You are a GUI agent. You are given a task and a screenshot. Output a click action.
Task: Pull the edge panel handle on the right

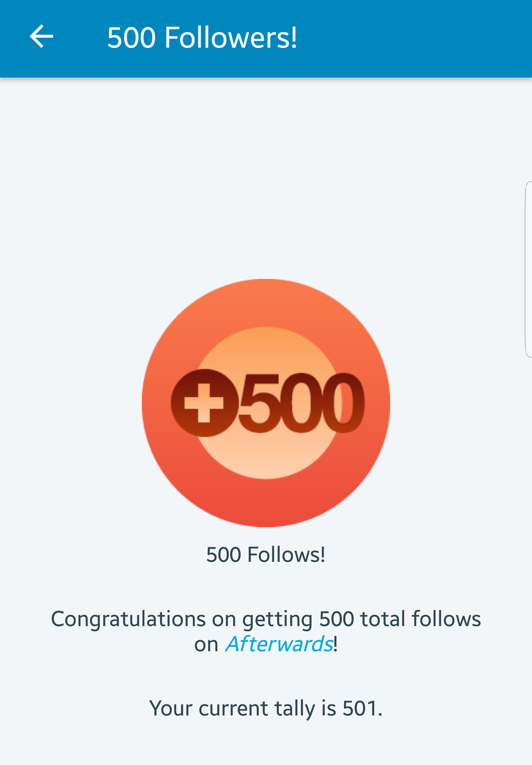point(528,269)
